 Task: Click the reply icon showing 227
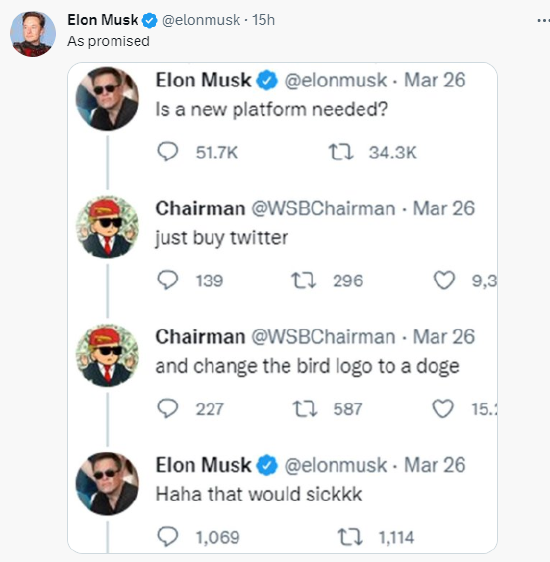(168, 409)
